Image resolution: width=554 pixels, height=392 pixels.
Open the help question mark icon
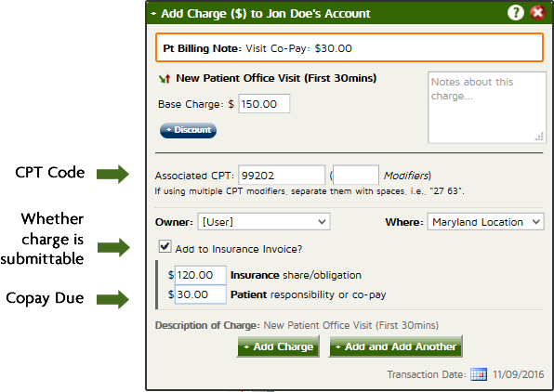(x=516, y=13)
